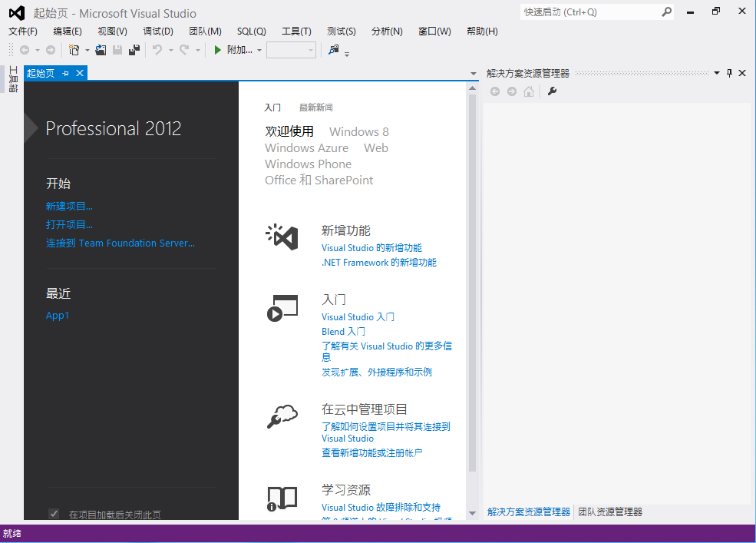Open the Navigate Backward history dropdown arrow
Viewport: 756px width, 543px height.
(37, 50)
